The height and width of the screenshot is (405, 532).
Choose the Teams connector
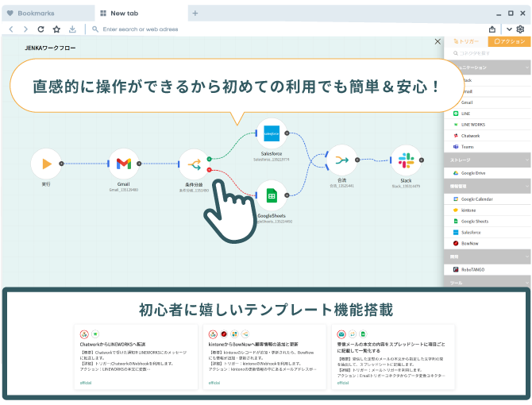click(x=488, y=147)
